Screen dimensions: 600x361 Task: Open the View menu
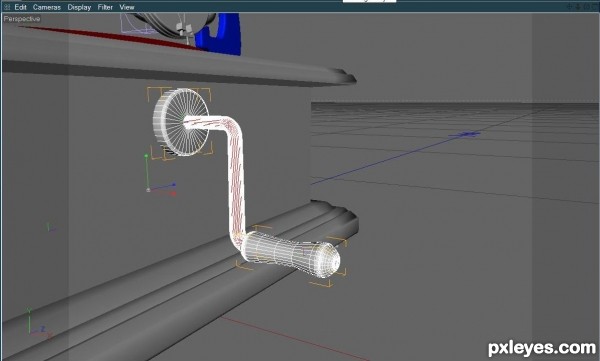click(127, 7)
